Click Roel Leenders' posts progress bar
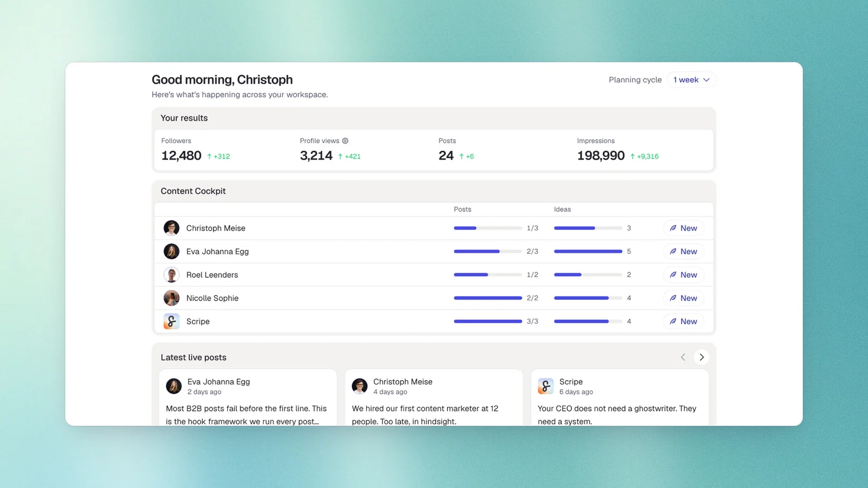This screenshot has height=488, width=868. tap(488, 275)
